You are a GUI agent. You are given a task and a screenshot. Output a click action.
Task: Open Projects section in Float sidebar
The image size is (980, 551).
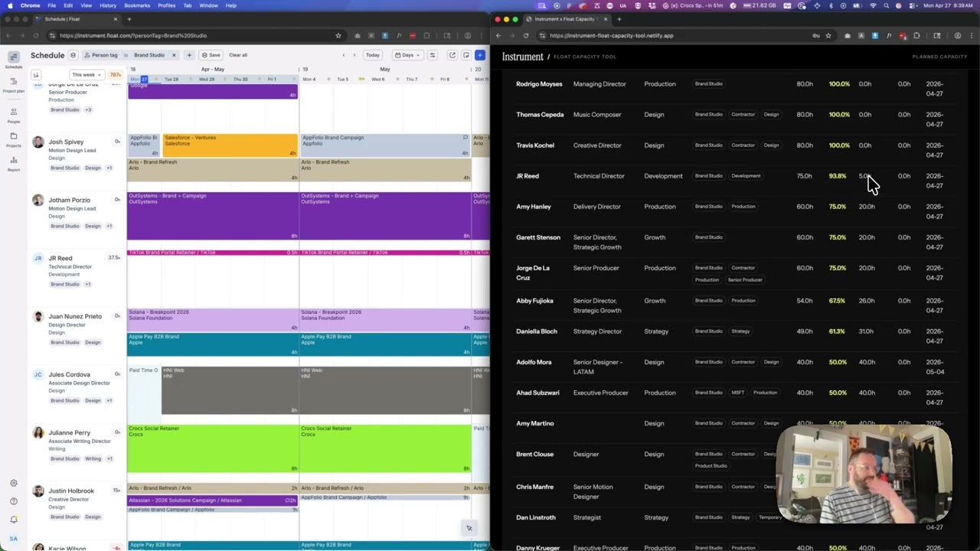tap(14, 139)
